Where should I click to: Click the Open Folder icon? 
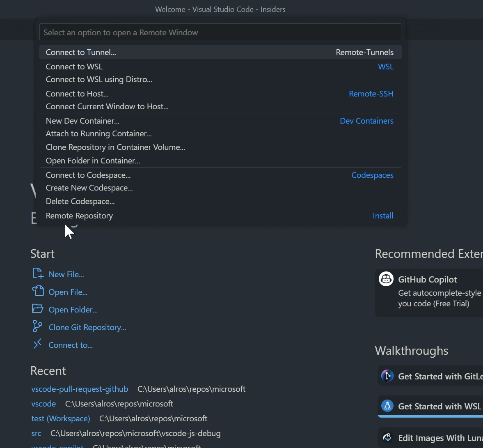37,309
